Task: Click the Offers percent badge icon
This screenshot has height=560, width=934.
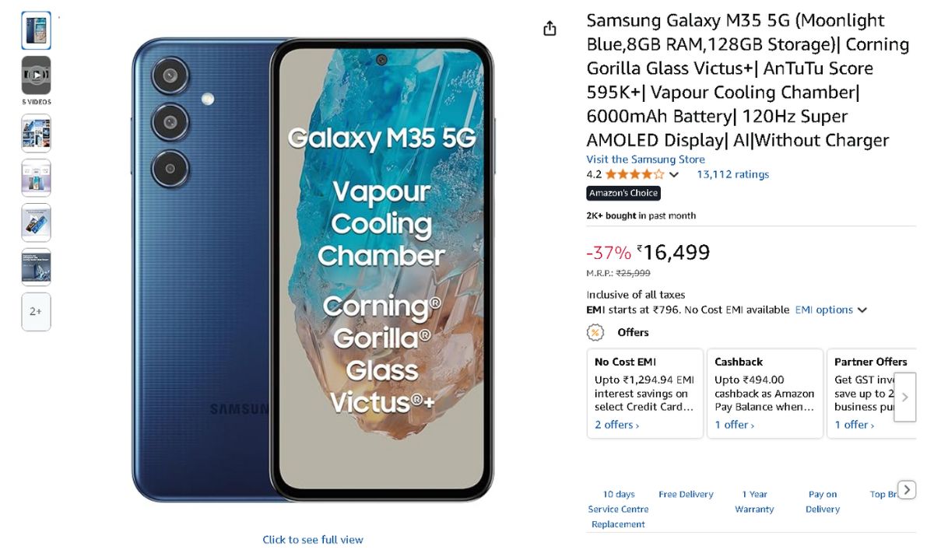Action: tap(595, 332)
